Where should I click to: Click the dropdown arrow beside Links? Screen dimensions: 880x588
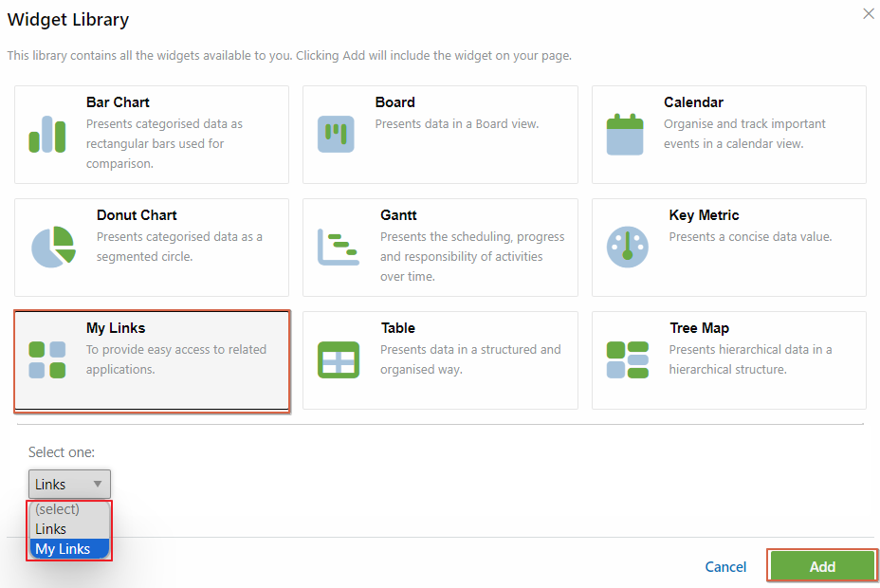(x=98, y=485)
